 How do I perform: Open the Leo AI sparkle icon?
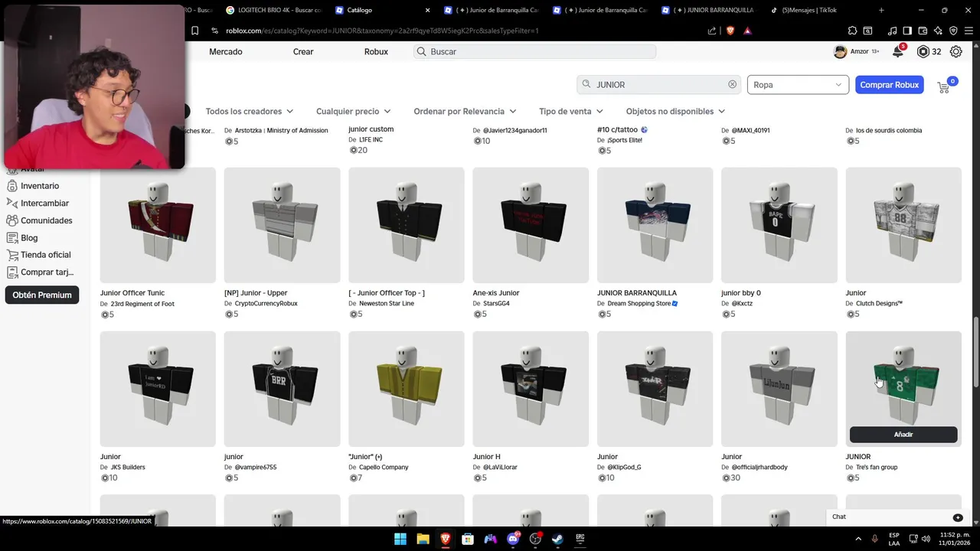point(938,31)
